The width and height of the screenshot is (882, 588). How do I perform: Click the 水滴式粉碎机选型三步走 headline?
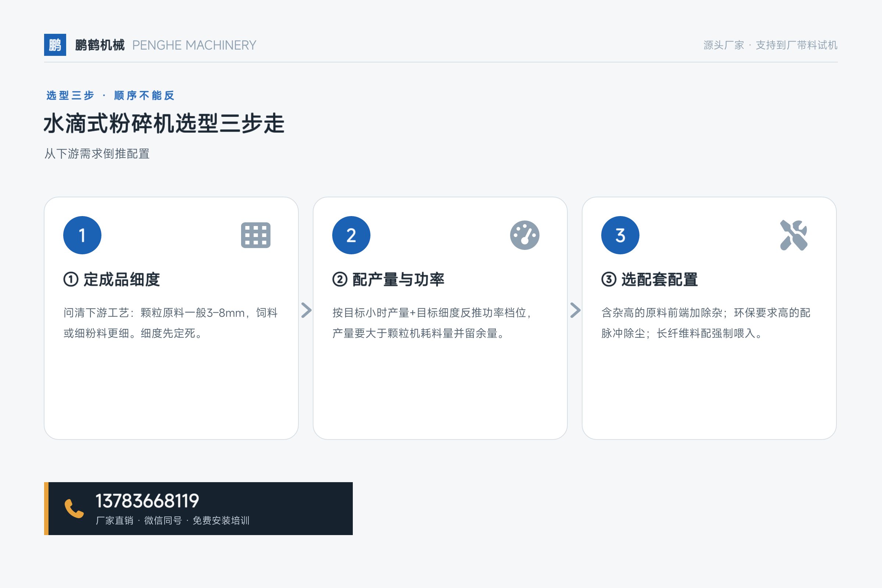[x=164, y=123]
